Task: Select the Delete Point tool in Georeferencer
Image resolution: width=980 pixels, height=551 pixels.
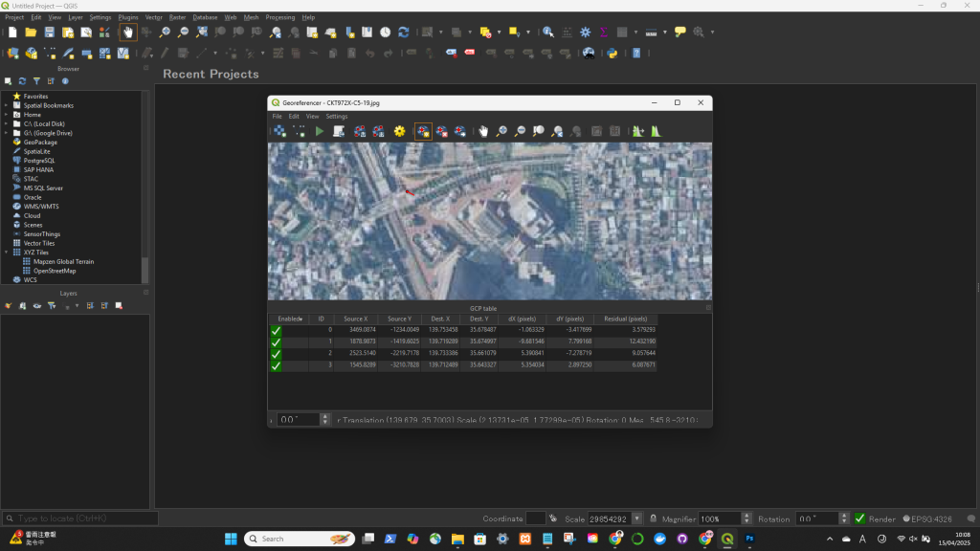Action: (442, 131)
